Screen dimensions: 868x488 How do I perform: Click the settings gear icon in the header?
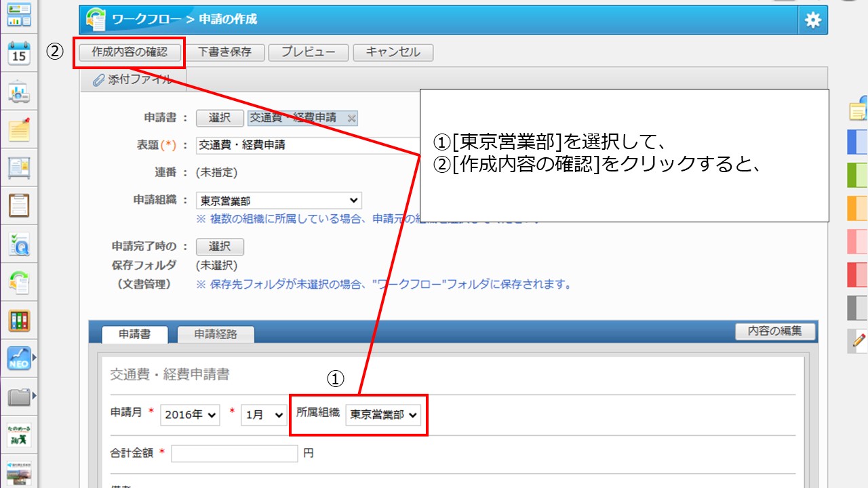(812, 20)
